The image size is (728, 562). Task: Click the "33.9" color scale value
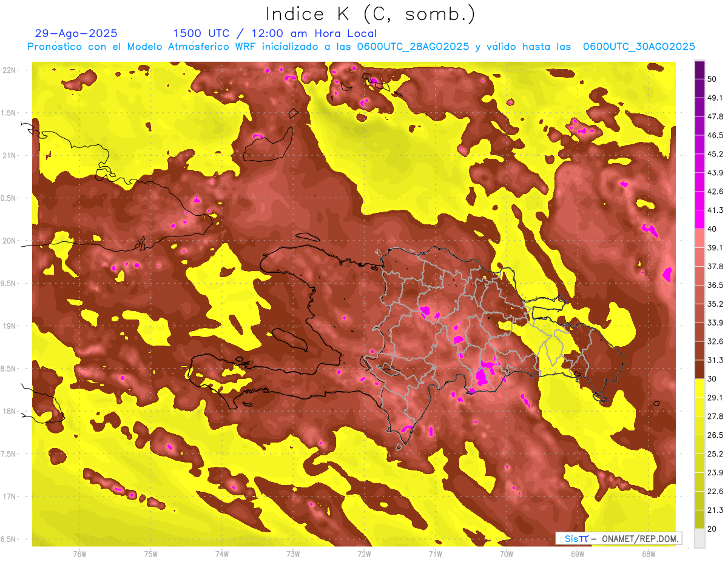715,323
